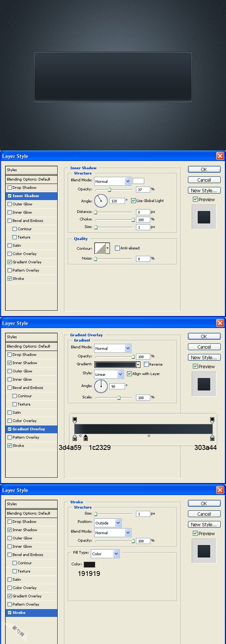The height and width of the screenshot is (644, 226).
Task: Click the white Inner Shadow color swatch
Action: 138,181
